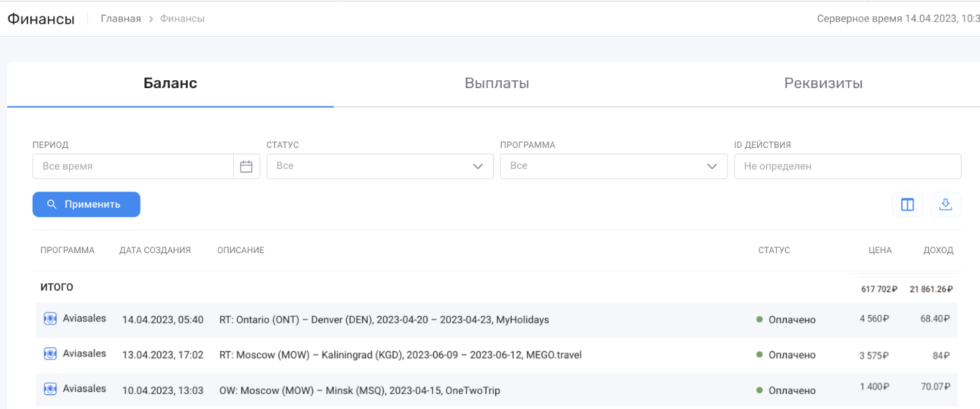Click date 13.04.2023, 17:02

(163, 354)
